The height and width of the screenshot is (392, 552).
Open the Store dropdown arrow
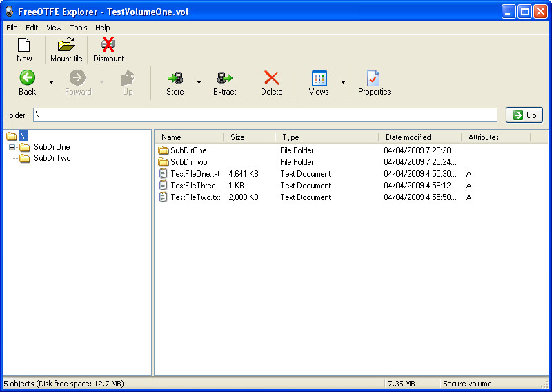(199, 82)
